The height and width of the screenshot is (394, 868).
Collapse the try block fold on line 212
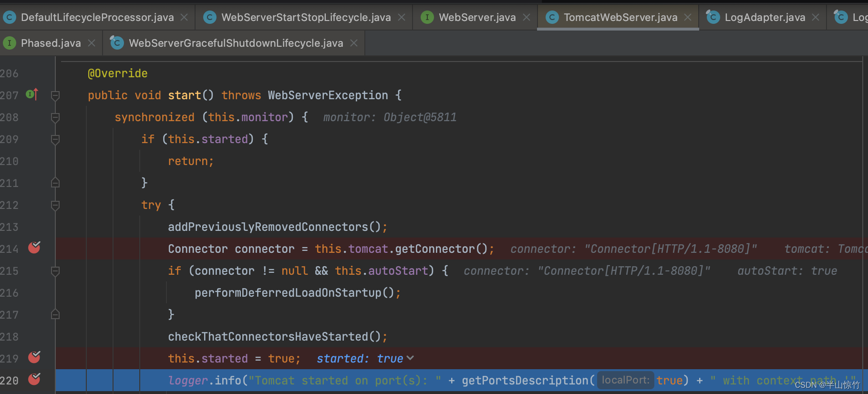click(55, 206)
